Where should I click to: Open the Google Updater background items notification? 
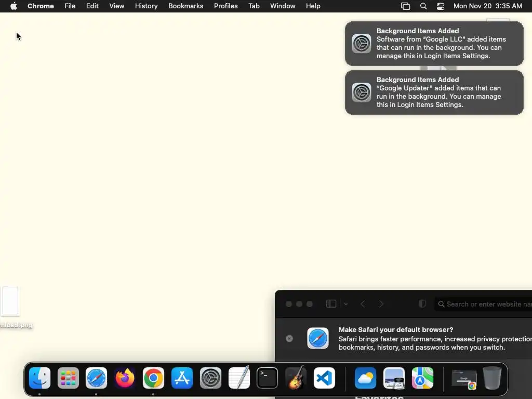(434, 92)
